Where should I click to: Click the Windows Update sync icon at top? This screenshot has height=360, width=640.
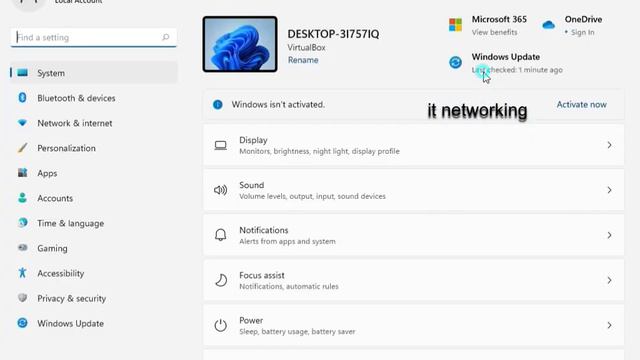pos(455,62)
